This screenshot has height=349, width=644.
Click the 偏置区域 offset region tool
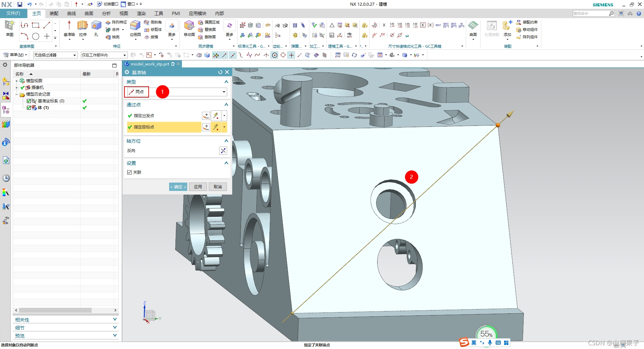pos(209,22)
